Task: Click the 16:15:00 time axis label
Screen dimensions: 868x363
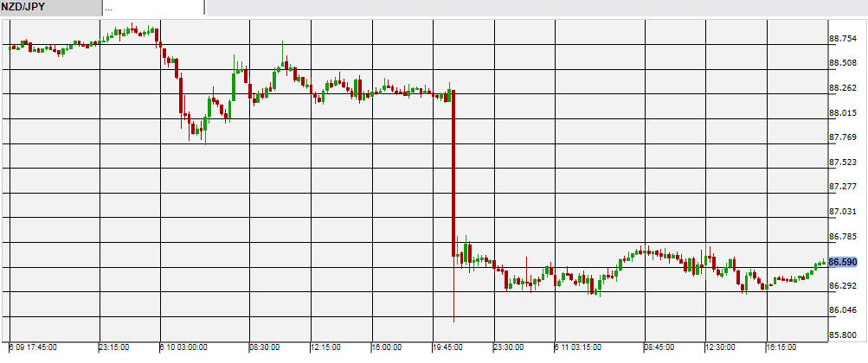Action: pyautogui.click(x=781, y=347)
